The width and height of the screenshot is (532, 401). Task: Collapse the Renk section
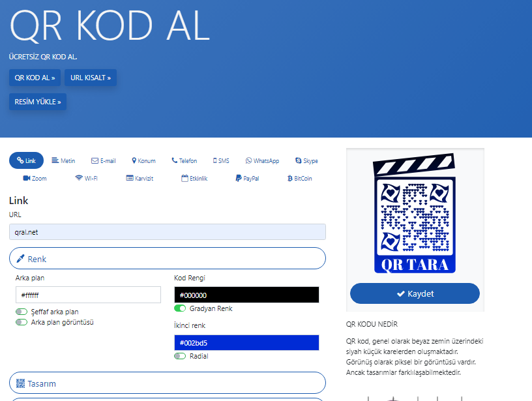[167, 259]
